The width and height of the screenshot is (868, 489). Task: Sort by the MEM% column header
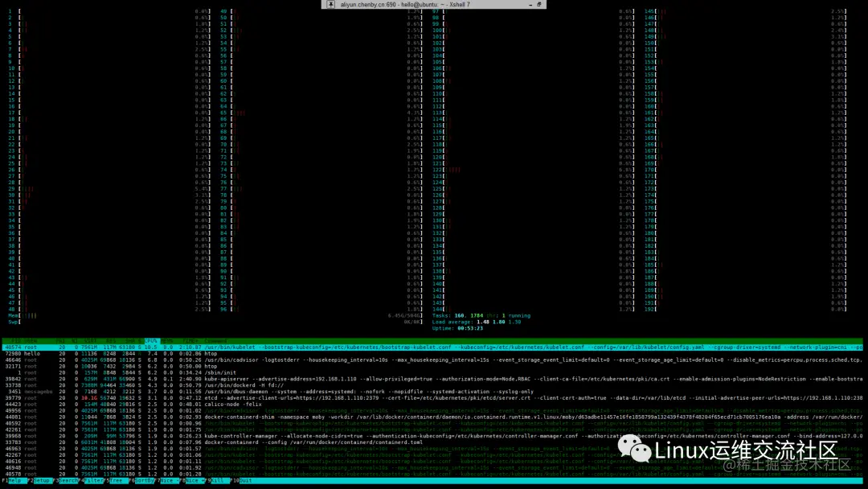166,341
